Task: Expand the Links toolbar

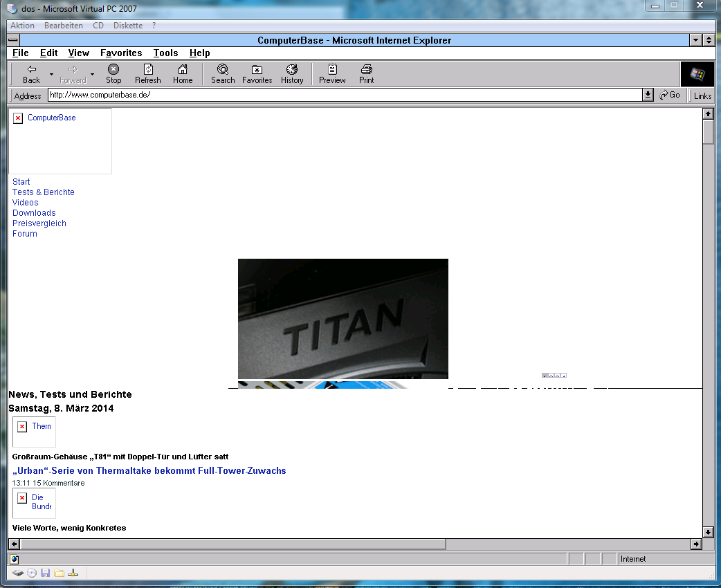Action: coord(702,95)
